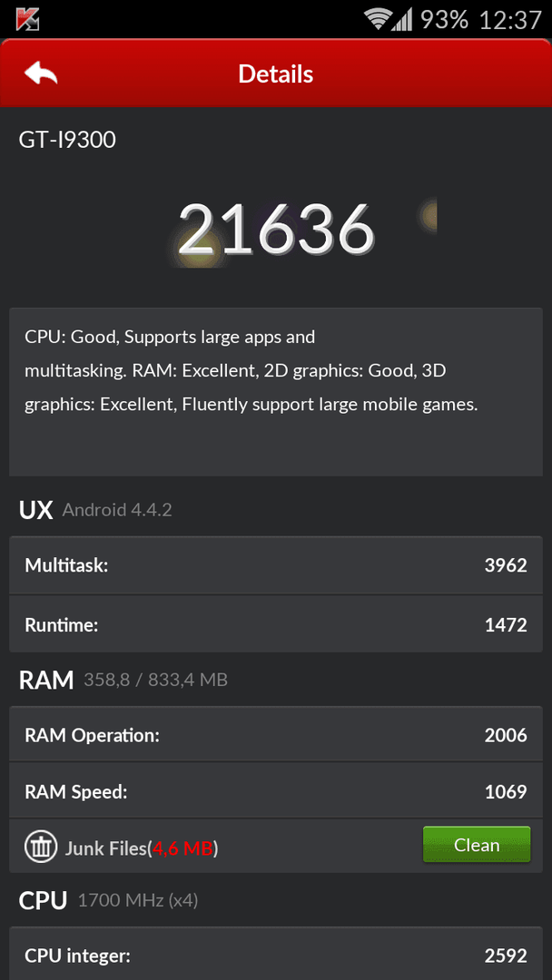
Task: Tap the GT-I9300 device name
Action: (67, 140)
